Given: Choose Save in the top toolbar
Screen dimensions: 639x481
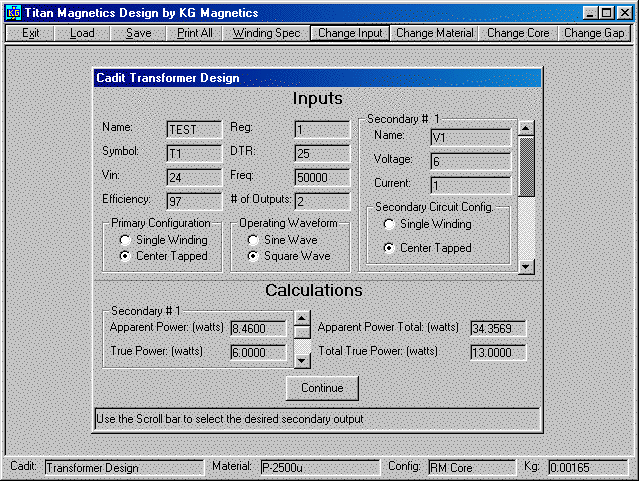Looking at the screenshot, I should click(x=138, y=33).
